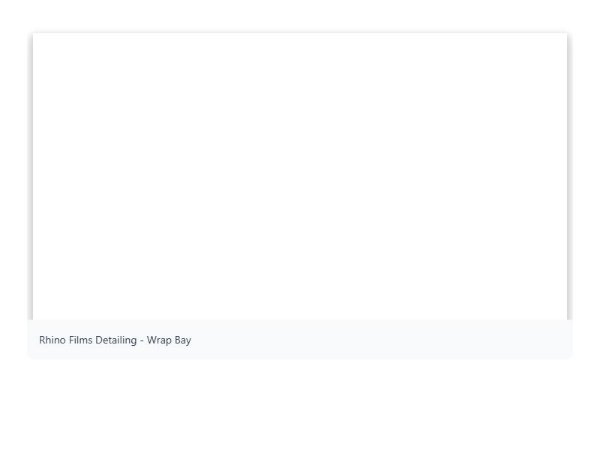Screen dimensions: 600x450
Task: Click the blank margin above the image card
Action: tap(300, 15)
